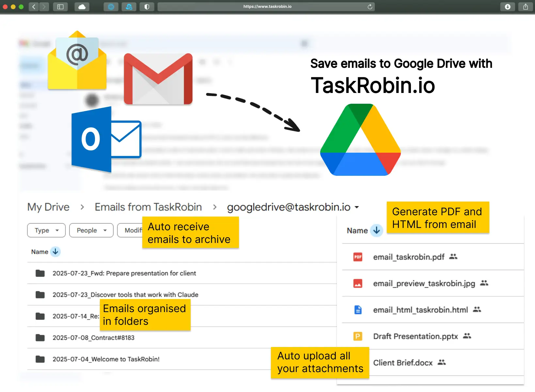Click the image icon for email_preview_taskrobin.jpg

tap(358, 283)
